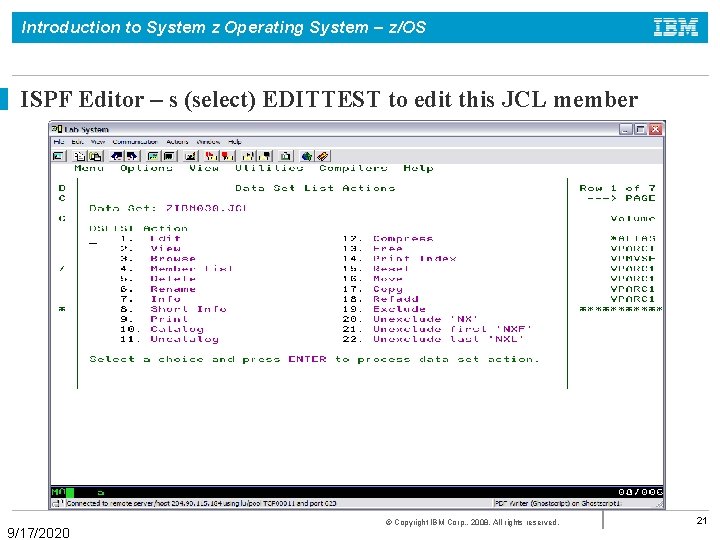The image size is (720, 540).
Task: Click action 5. Delete
Action: [158, 279]
